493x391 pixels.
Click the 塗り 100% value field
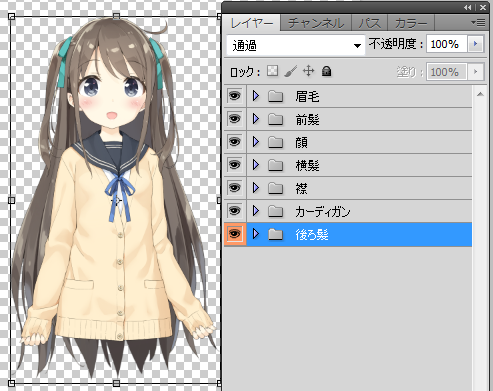click(447, 72)
